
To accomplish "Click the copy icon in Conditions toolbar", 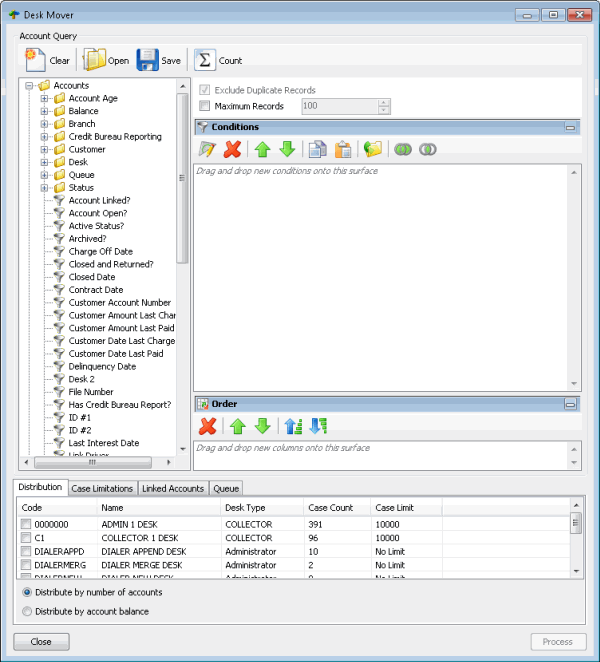I will pos(316,149).
